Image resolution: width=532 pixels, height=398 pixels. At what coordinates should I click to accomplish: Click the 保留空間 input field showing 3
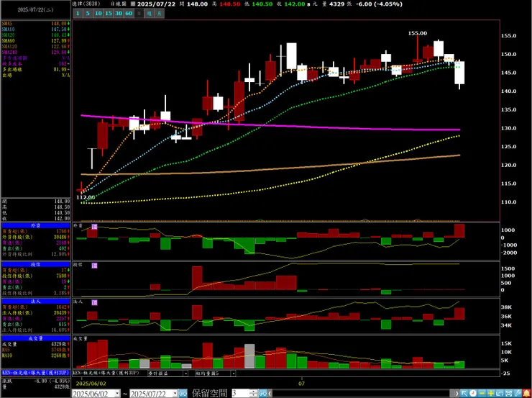[x=241, y=394]
